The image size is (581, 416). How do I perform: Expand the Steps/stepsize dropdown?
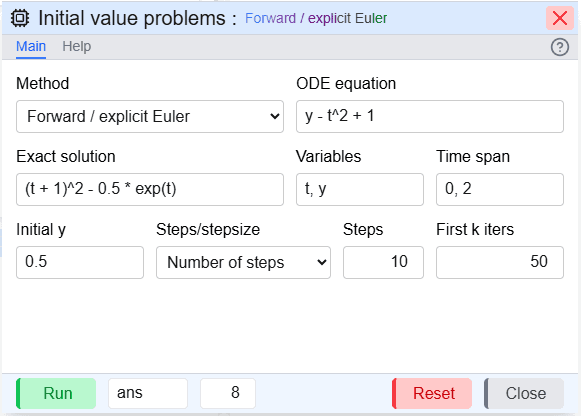(243, 262)
